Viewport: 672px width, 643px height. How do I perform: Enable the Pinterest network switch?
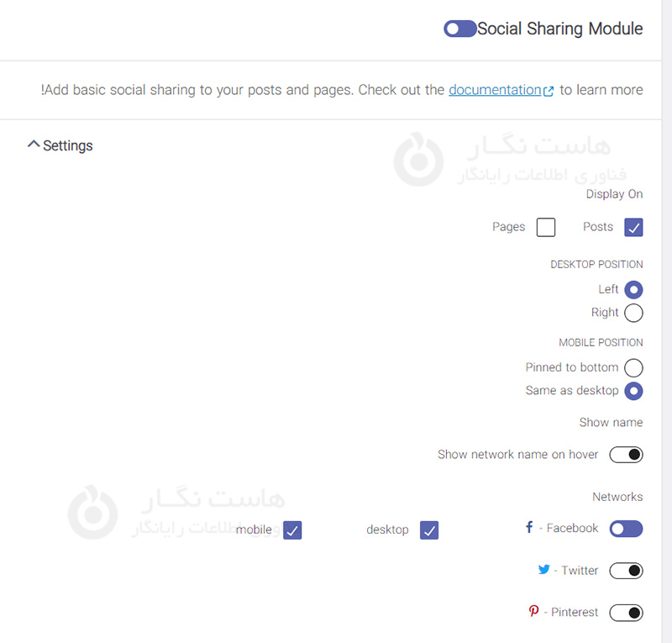point(626,613)
